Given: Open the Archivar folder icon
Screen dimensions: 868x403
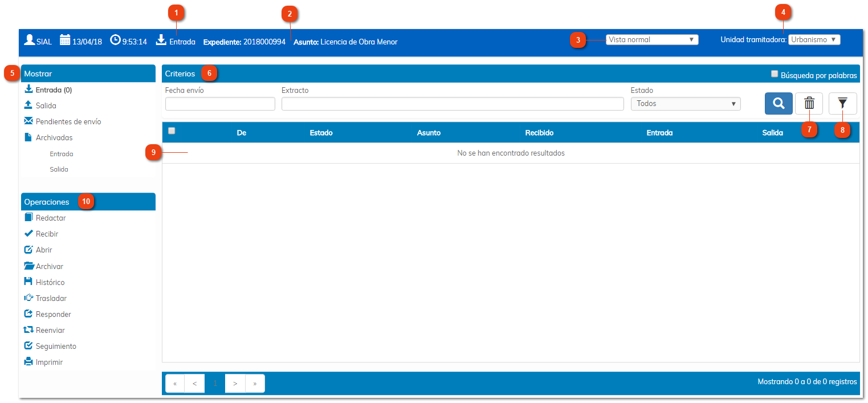Looking at the screenshot, I should pyautogui.click(x=28, y=266).
